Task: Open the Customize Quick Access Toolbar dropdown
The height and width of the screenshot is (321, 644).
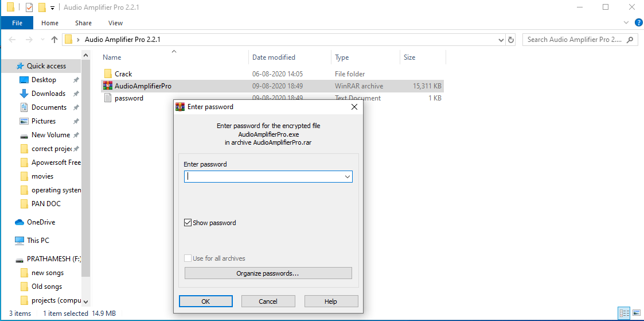Action: tap(53, 8)
